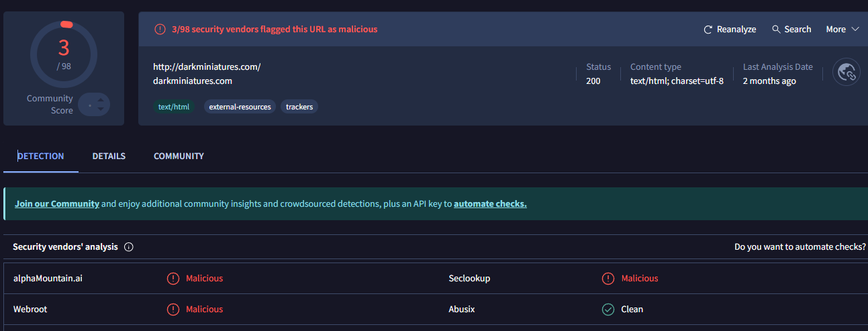Viewport: 868px width, 331px height.
Task: Click Webroot malicious warning icon
Action: pyautogui.click(x=173, y=310)
